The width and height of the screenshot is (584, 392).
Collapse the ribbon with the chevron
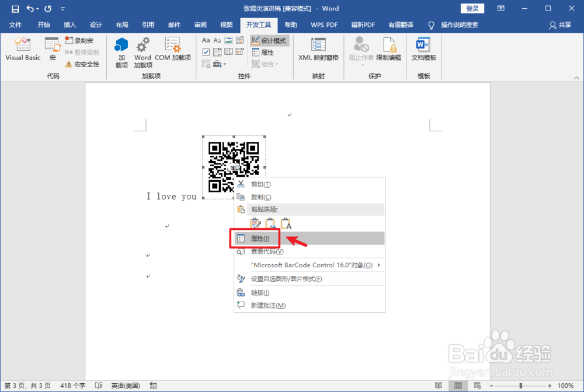coord(576,78)
